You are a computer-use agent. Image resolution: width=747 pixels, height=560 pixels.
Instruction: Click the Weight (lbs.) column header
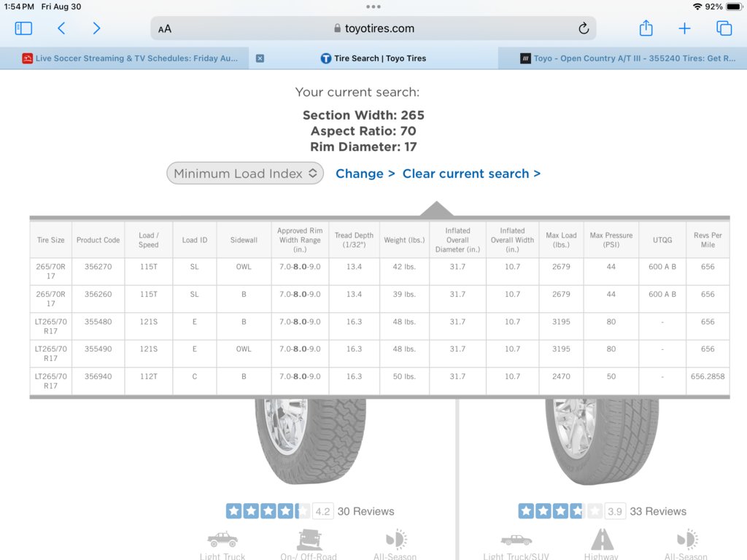click(404, 240)
